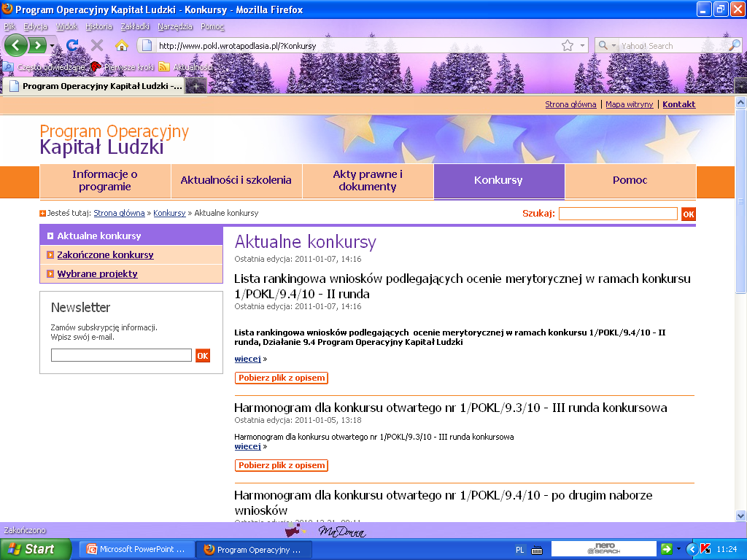Go to home page via house icon
The image size is (747, 560).
122,45
